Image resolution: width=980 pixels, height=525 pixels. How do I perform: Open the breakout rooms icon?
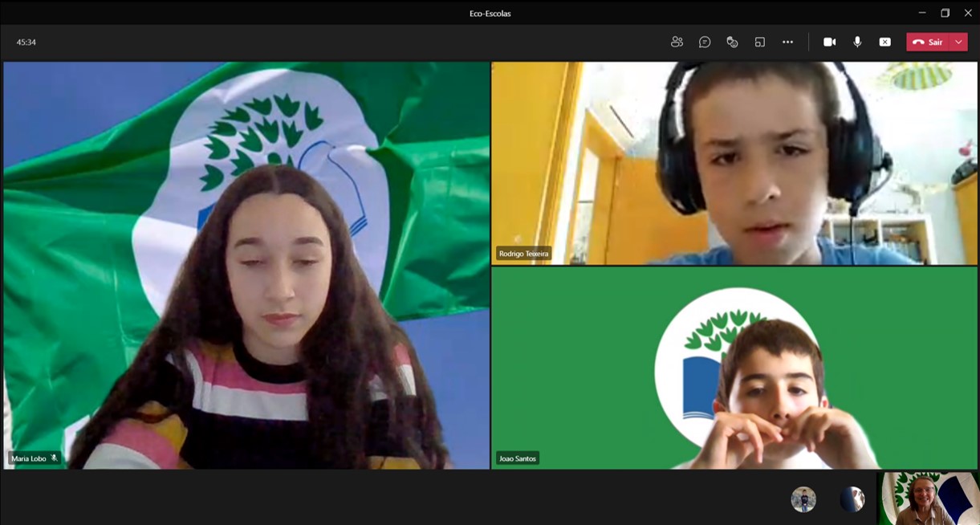pos(760,42)
